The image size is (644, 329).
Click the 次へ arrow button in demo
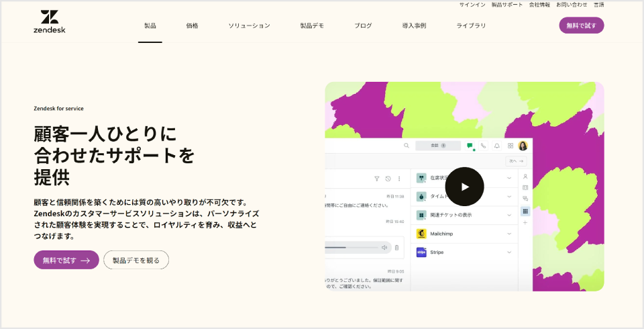[x=517, y=161]
